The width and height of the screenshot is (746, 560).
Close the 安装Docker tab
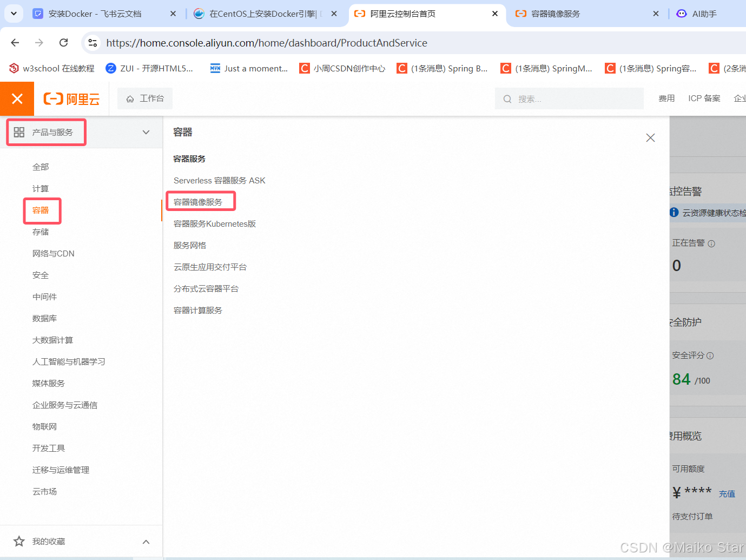[x=173, y=14]
